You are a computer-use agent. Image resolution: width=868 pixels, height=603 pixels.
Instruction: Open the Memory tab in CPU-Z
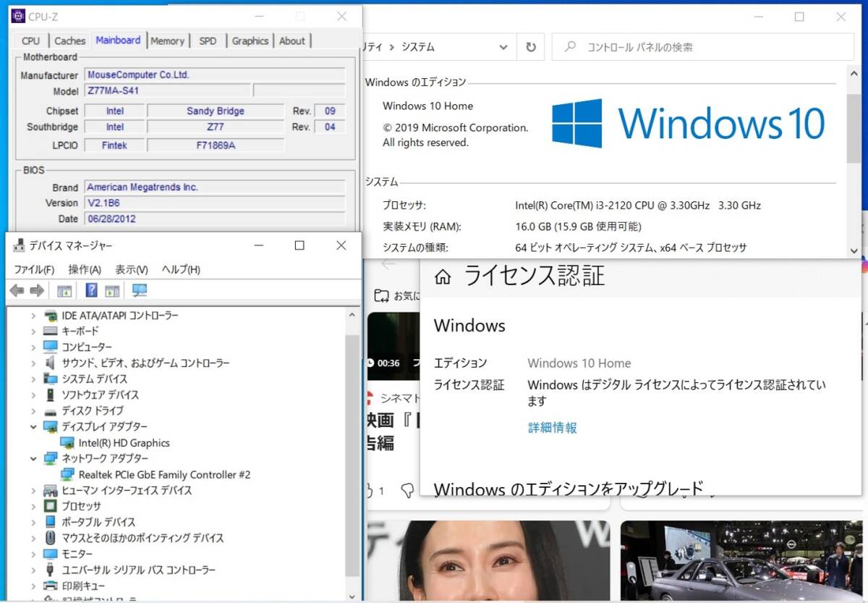point(167,41)
